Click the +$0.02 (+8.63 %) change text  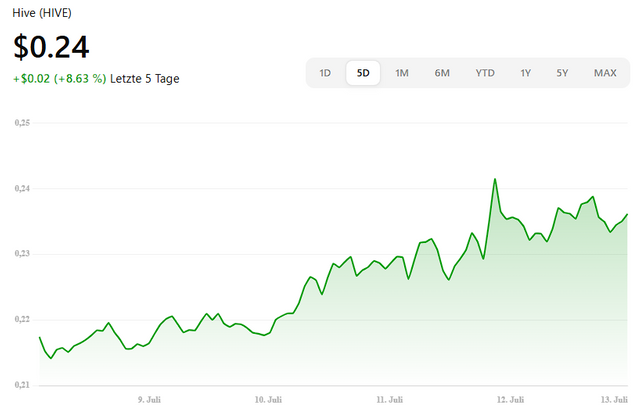(60, 78)
